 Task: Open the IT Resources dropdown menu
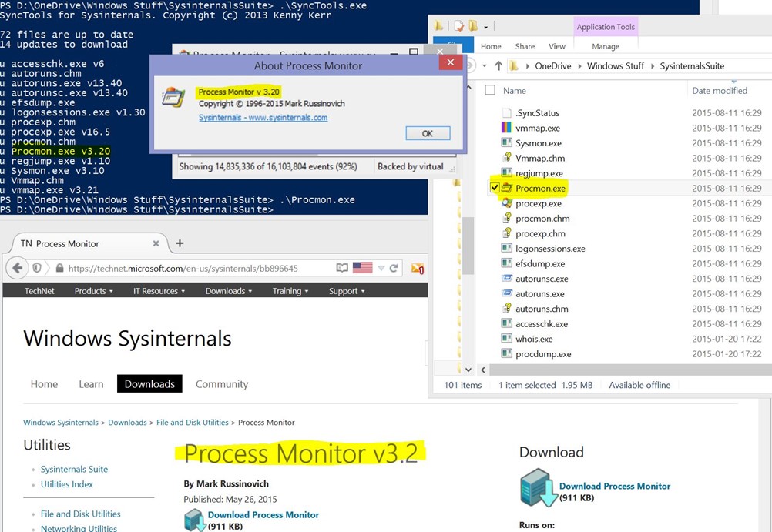click(159, 291)
